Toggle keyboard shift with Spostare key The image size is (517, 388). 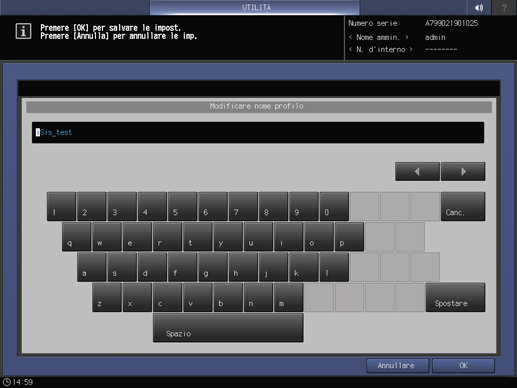tap(455, 298)
